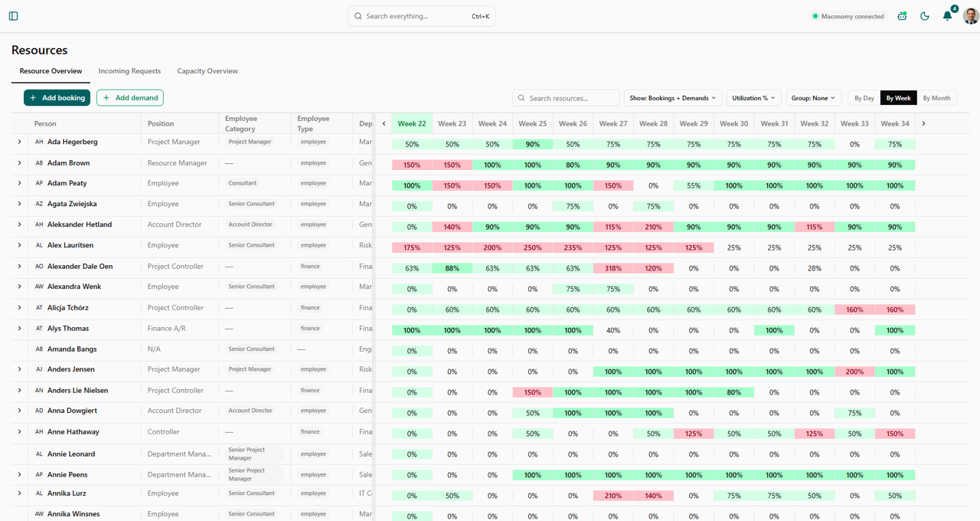Click the Person column header
The height and width of the screenshot is (521, 980).
click(45, 123)
